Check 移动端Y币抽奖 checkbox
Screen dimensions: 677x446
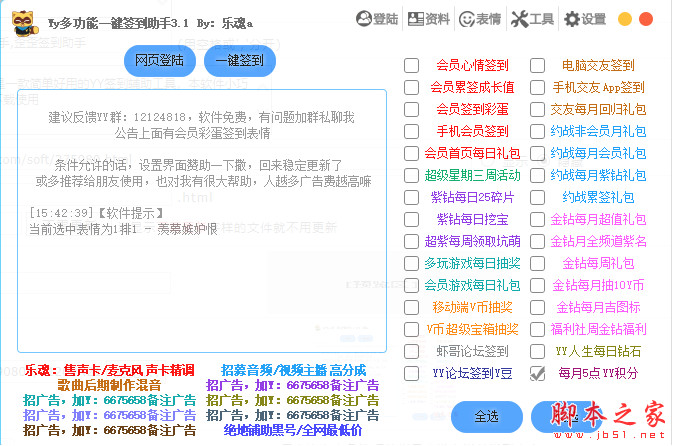(411, 307)
